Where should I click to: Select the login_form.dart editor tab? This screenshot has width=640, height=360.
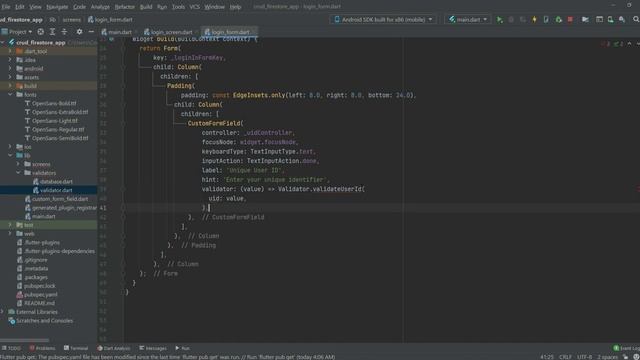click(x=229, y=32)
